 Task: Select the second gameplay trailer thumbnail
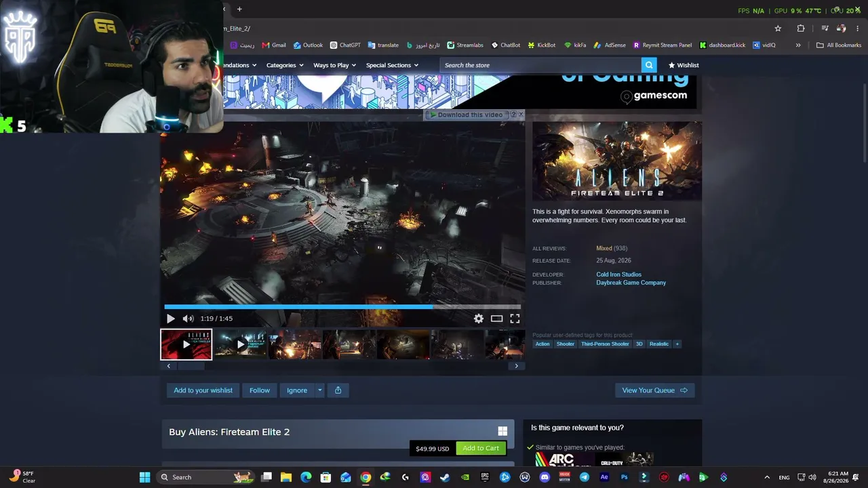[240, 344]
